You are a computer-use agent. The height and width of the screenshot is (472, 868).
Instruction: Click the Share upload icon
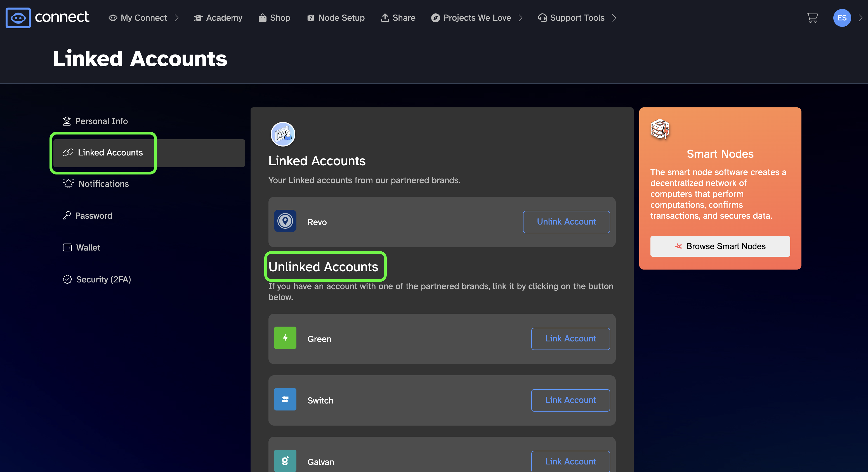tap(385, 18)
